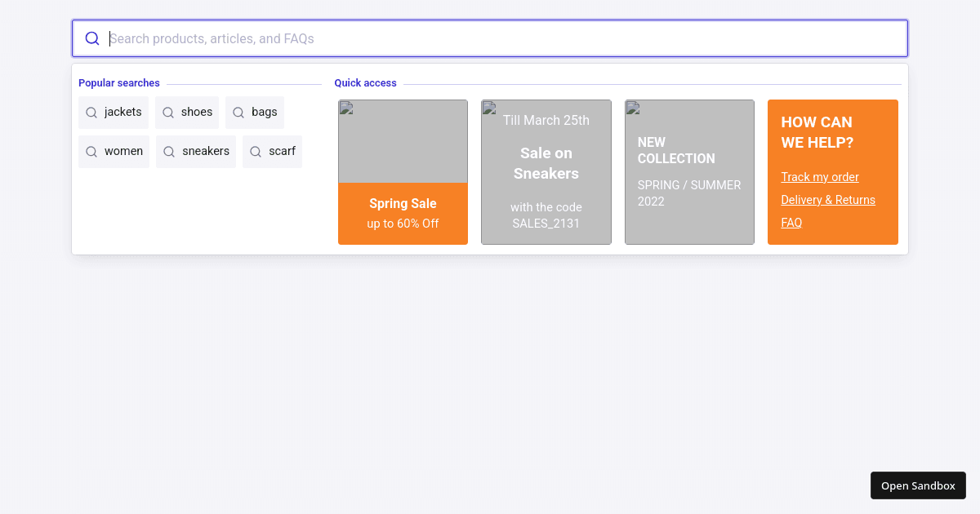Click the HOW CAN WE HELP? heading
Viewport: 980px width, 514px height.
[817, 132]
